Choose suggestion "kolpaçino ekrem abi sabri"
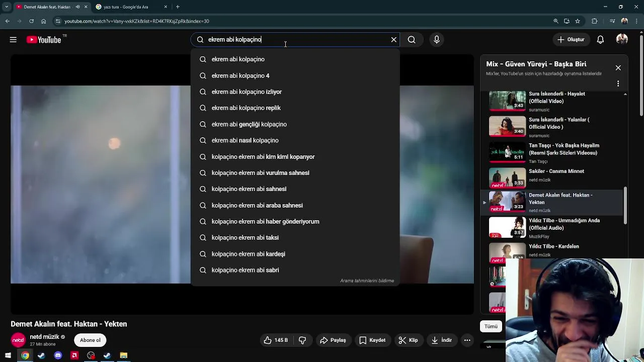This screenshot has height=362, width=644. [295, 270]
